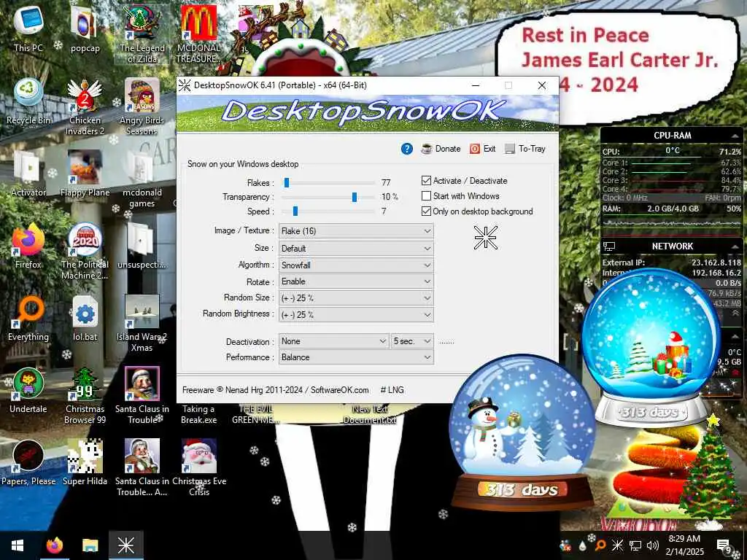The image size is (747, 560).
Task: Click the Everything search desktop icon
Action: (28, 319)
